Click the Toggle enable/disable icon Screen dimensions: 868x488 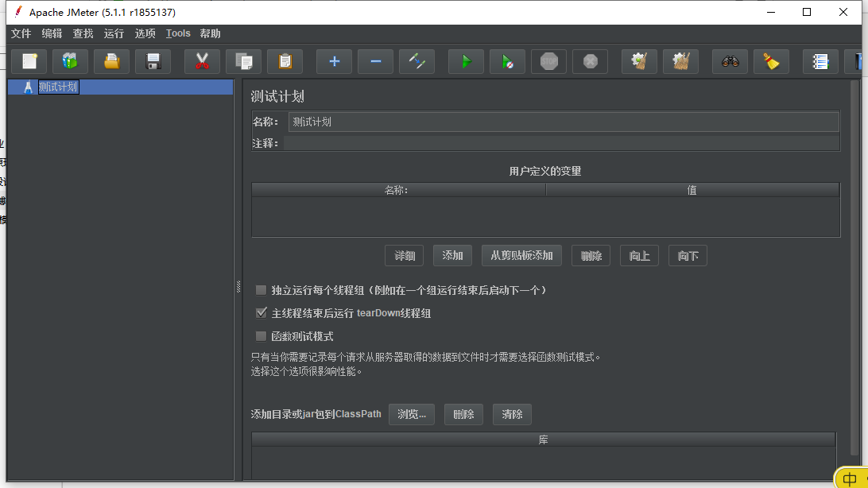(x=417, y=61)
